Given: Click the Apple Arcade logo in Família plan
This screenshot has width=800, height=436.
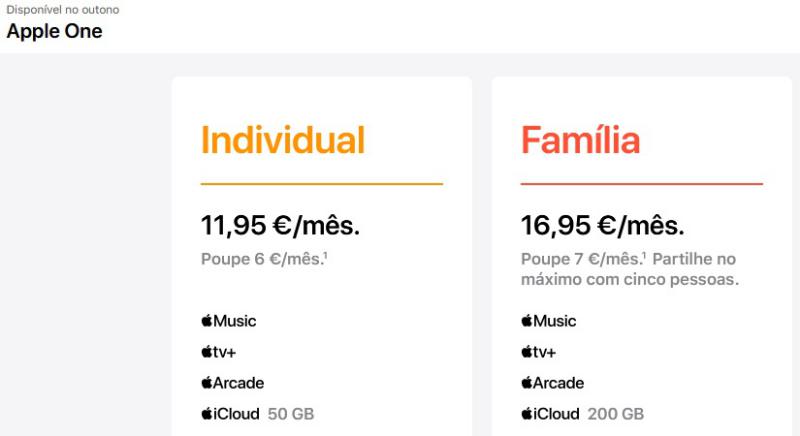Looking at the screenshot, I should 553,383.
